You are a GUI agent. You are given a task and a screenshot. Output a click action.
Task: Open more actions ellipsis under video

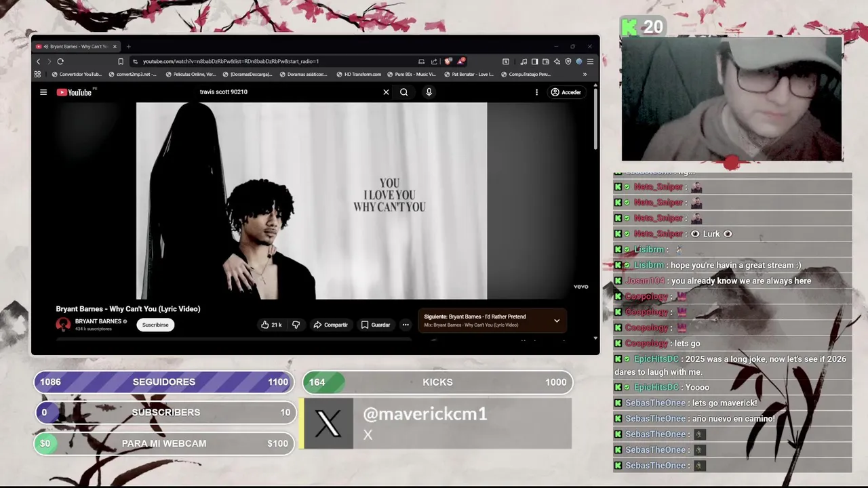(406, 325)
